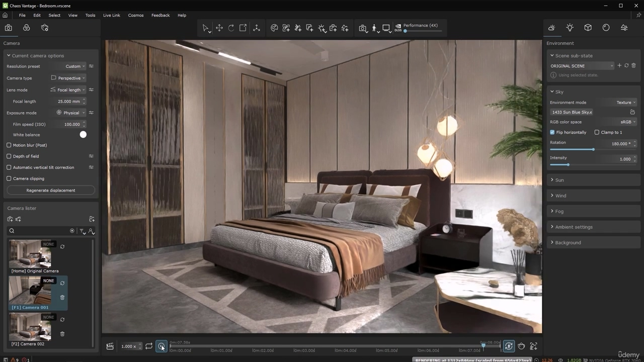The width and height of the screenshot is (644, 362).
Task: Open the Cosmos menu
Action: coord(136,15)
